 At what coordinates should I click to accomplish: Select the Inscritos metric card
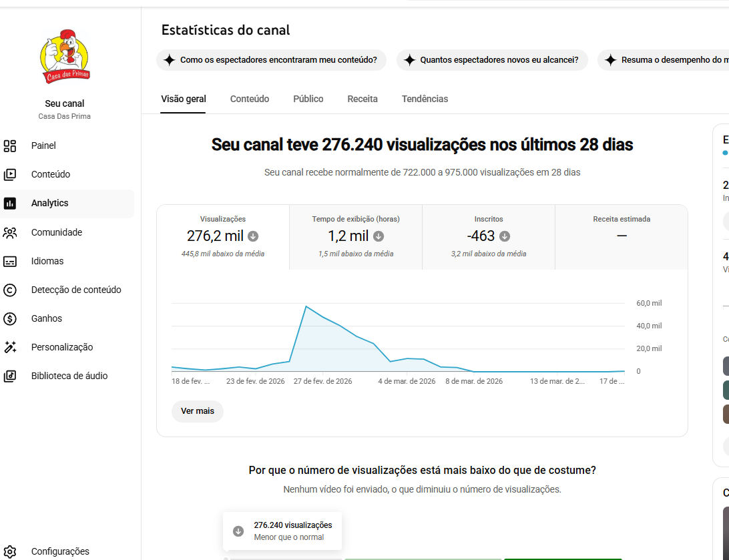click(x=489, y=237)
